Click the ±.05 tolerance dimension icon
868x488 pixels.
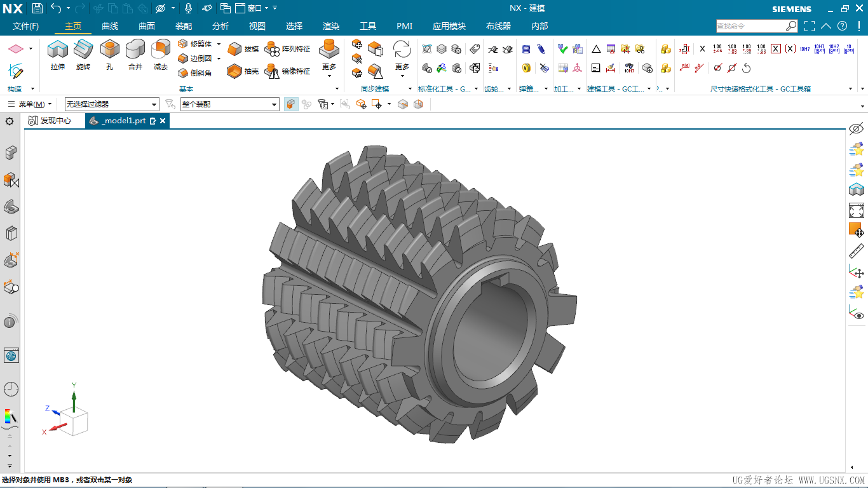717,49
